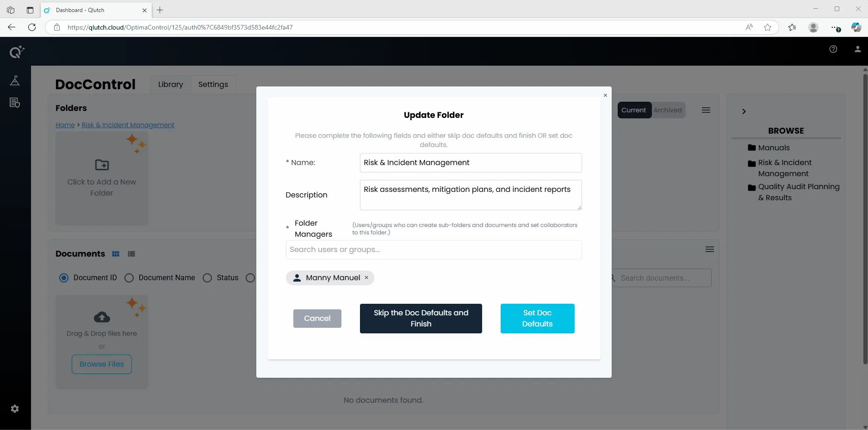868x430 pixels.
Task: Toggle to Archived folders view
Action: [x=668, y=110]
